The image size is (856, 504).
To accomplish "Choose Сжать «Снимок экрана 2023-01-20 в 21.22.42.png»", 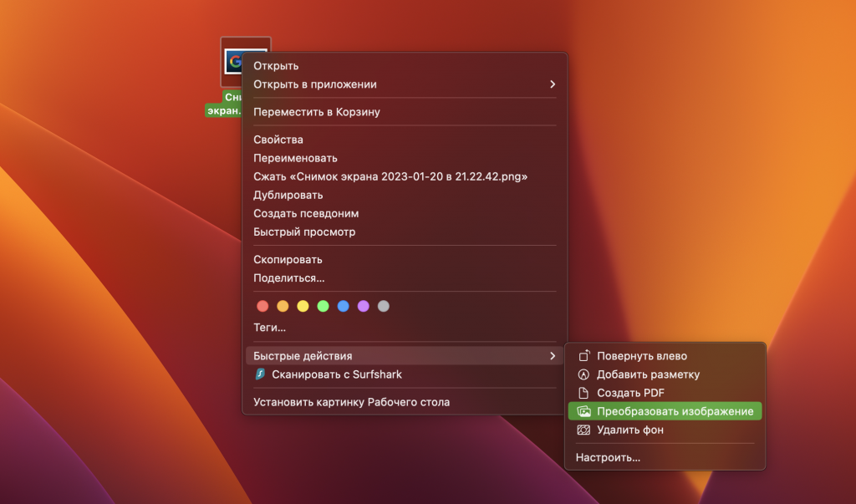I will tap(405, 176).
